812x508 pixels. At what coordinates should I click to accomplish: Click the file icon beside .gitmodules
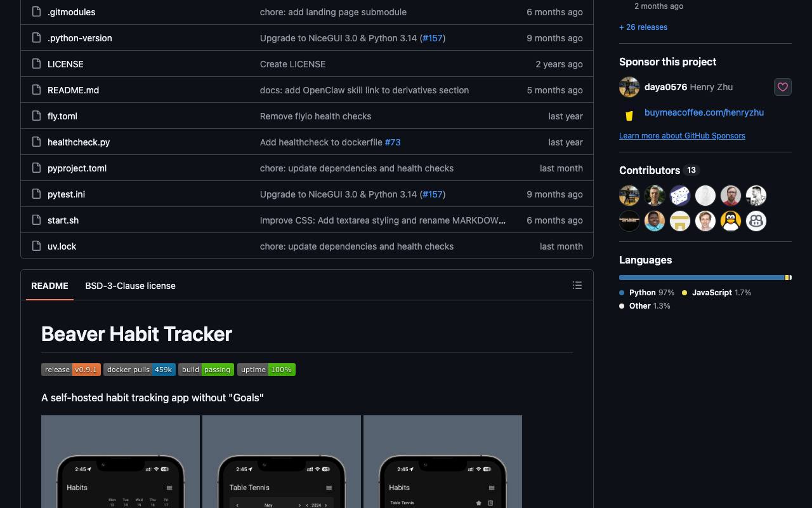[x=37, y=11]
